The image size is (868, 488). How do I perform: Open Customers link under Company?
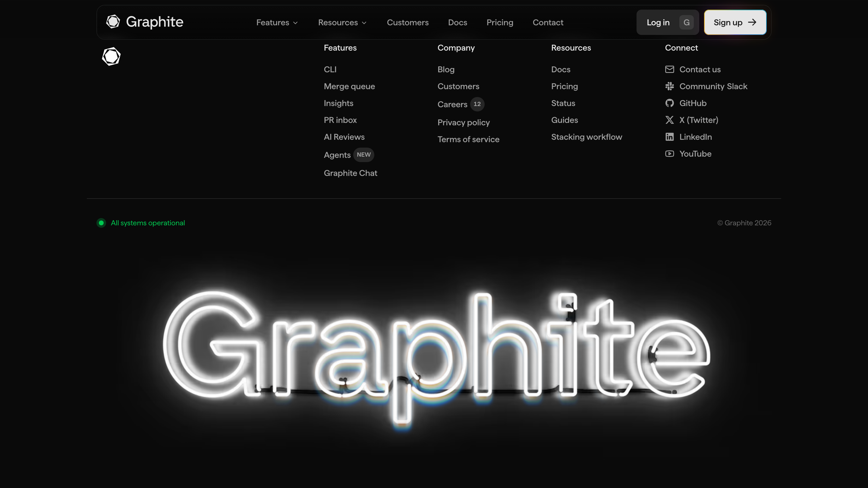[x=458, y=86]
